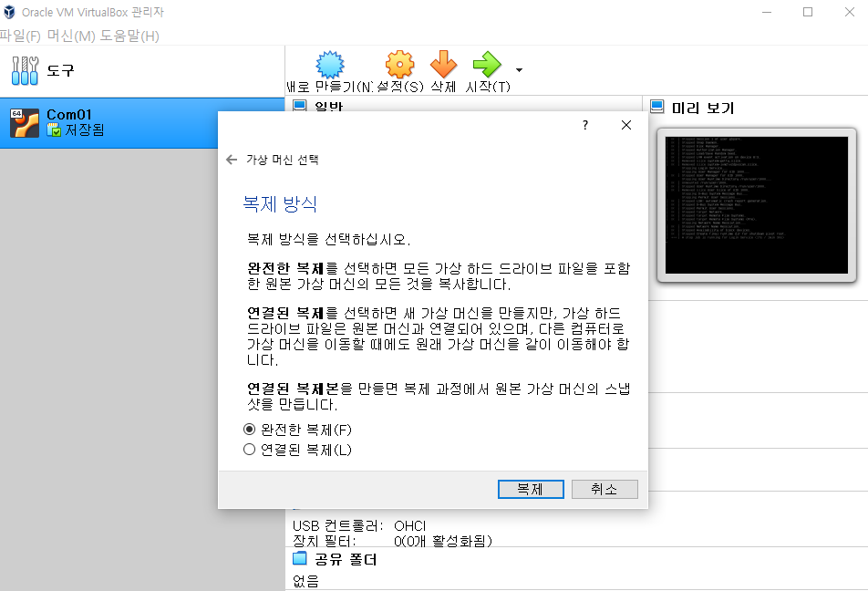The width and height of the screenshot is (868, 591).
Task: Go back with the dialog arrow
Action: tap(232, 161)
